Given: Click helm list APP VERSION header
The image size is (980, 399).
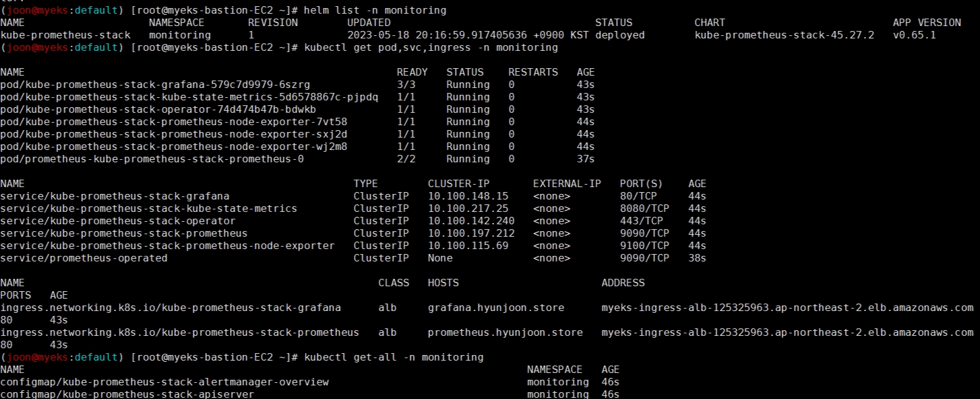Looking at the screenshot, I should [927, 22].
